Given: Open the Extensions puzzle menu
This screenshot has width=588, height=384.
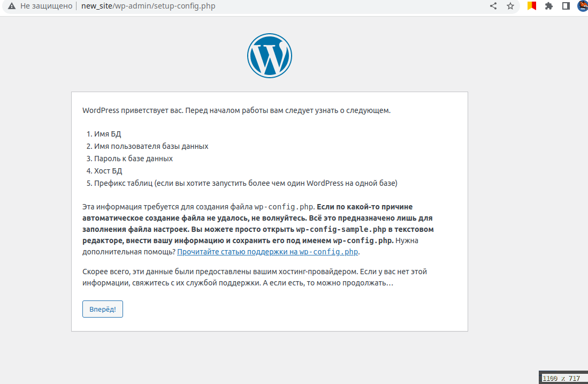Looking at the screenshot, I should 548,6.
